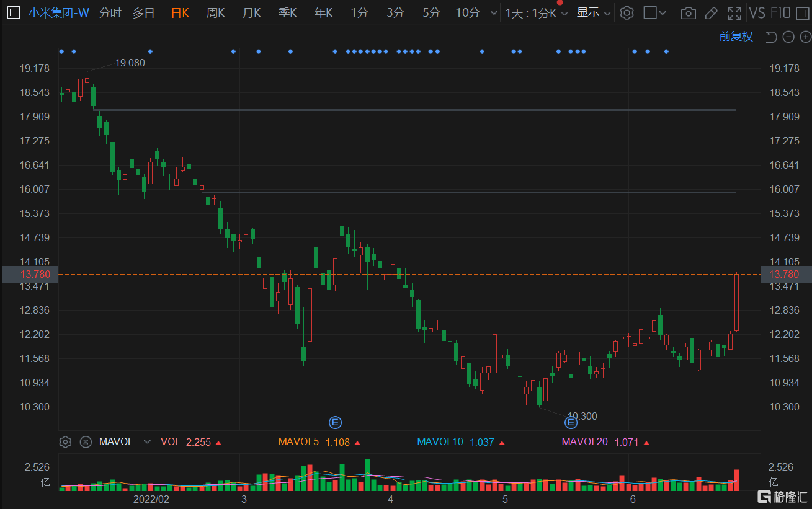The height and width of the screenshot is (509, 812).
Task: Toggle the left sidebar panel
Action: point(13,13)
